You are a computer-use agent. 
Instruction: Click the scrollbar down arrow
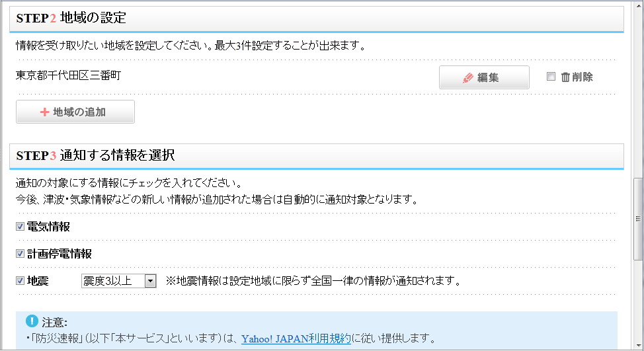pyautogui.click(x=638, y=345)
